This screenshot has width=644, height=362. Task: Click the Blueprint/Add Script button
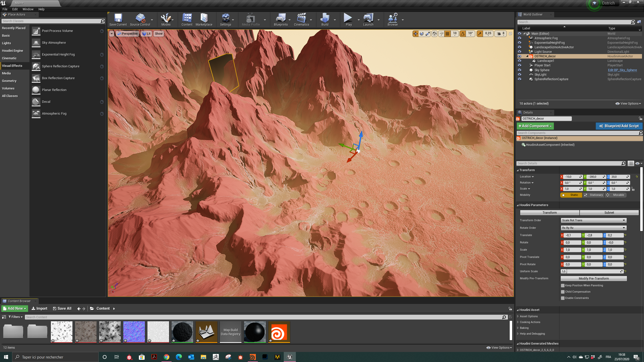(619, 126)
